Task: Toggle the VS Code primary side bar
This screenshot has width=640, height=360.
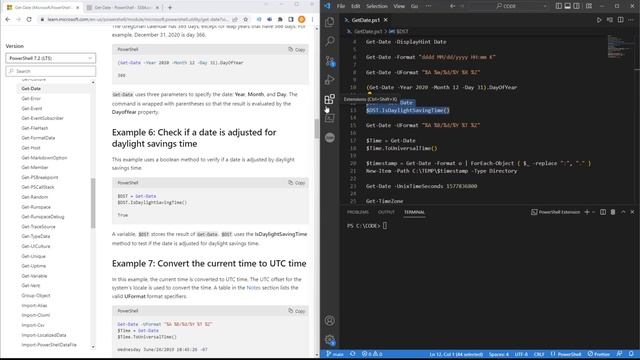Action: pos(558,6)
